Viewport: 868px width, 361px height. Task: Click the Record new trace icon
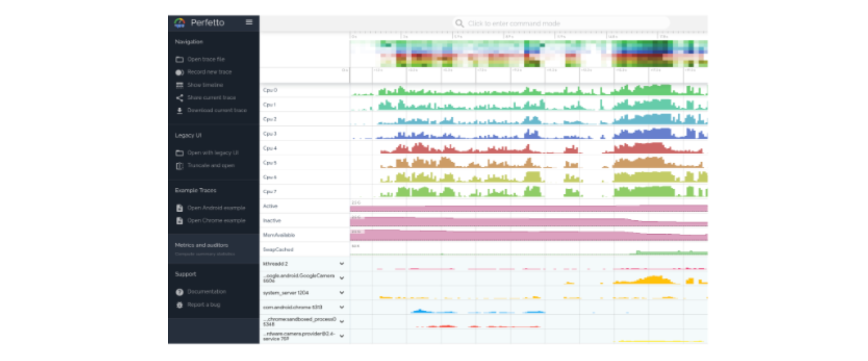pos(179,72)
